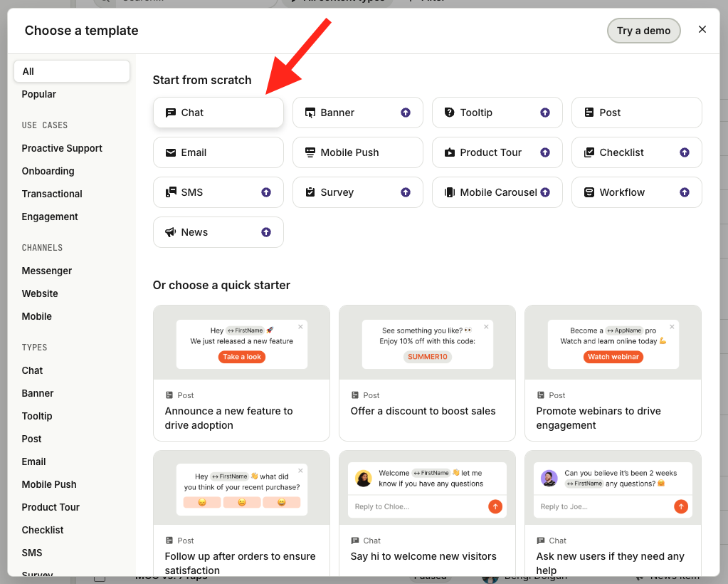Click the upgrade arrow badge on Survey
This screenshot has height=584, width=728.
click(x=406, y=192)
